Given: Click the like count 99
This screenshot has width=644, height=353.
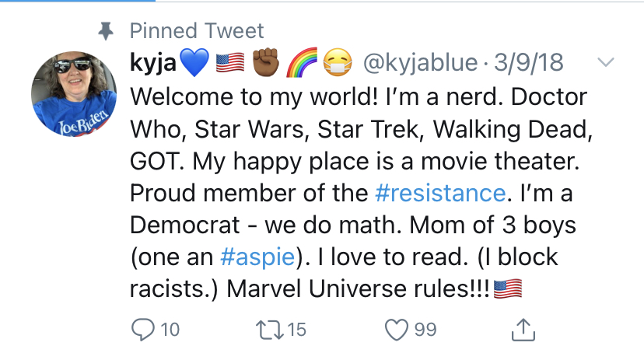Looking at the screenshot, I should [x=425, y=330].
